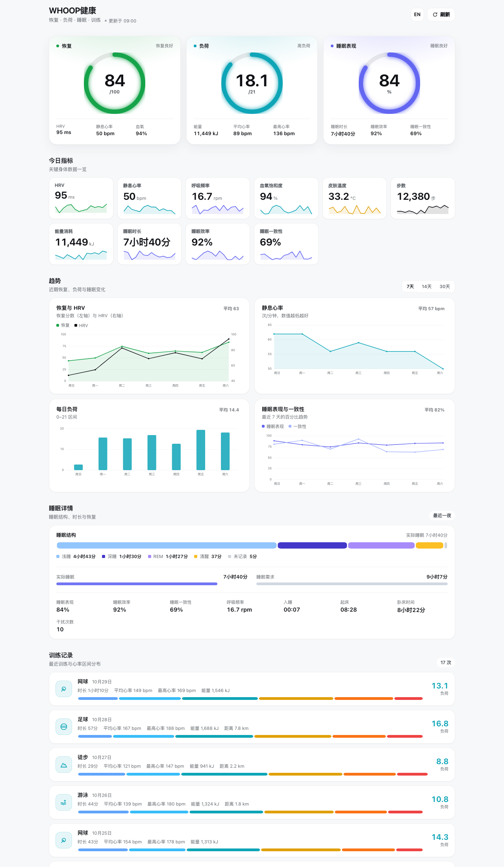Select the 14天 trend range tab
504x867 pixels.
427,287
